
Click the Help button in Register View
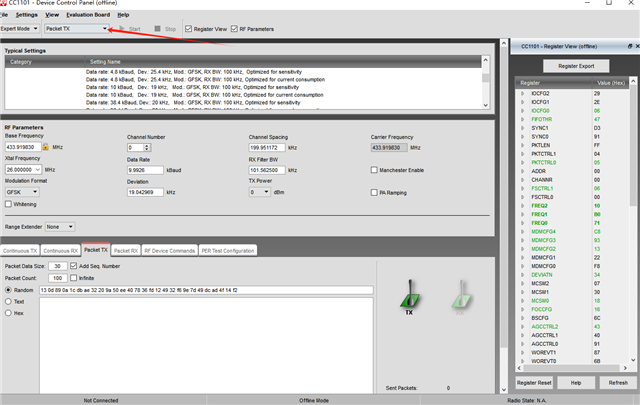click(x=576, y=383)
